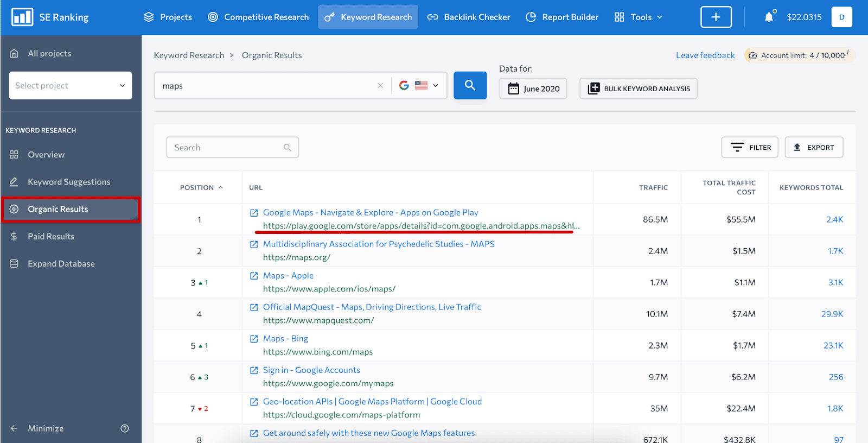Click external link icon for Google Accounts result

254,370
